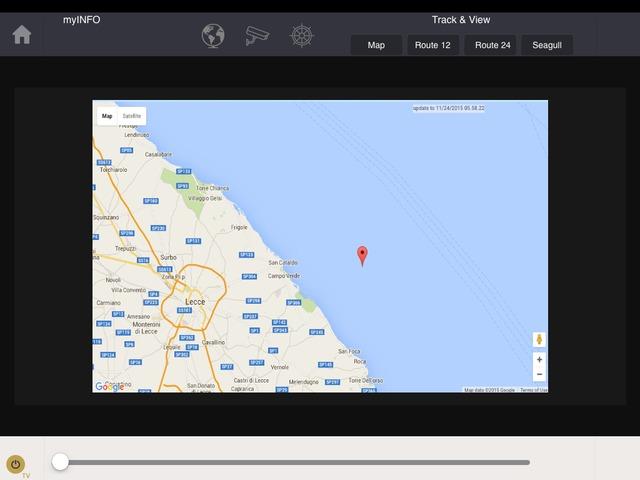The image size is (640, 480).
Task: Select the Route 12 tab
Action: [x=433, y=45]
